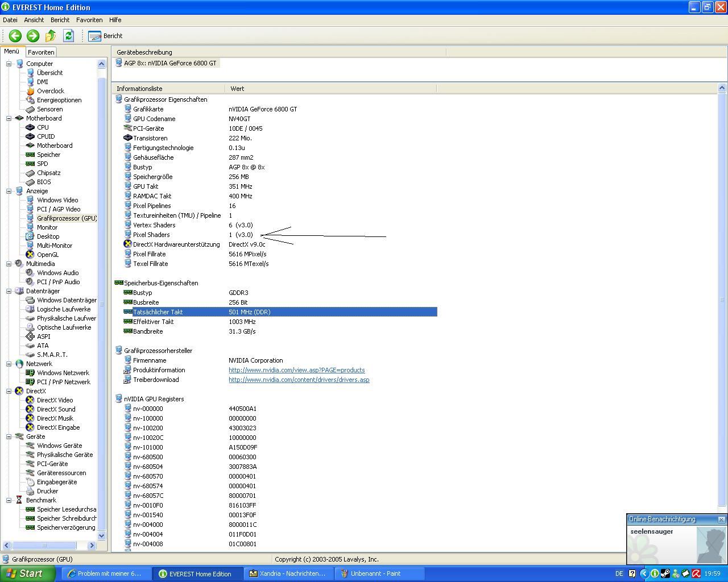Open the Bericht menu

(x=60, y=20)
